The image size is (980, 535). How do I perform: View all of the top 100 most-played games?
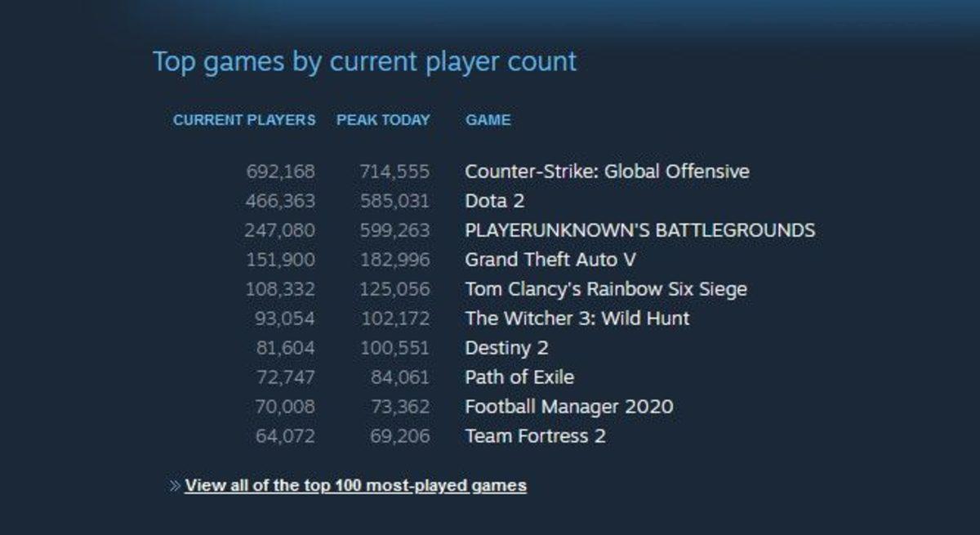tap(356, 485)
